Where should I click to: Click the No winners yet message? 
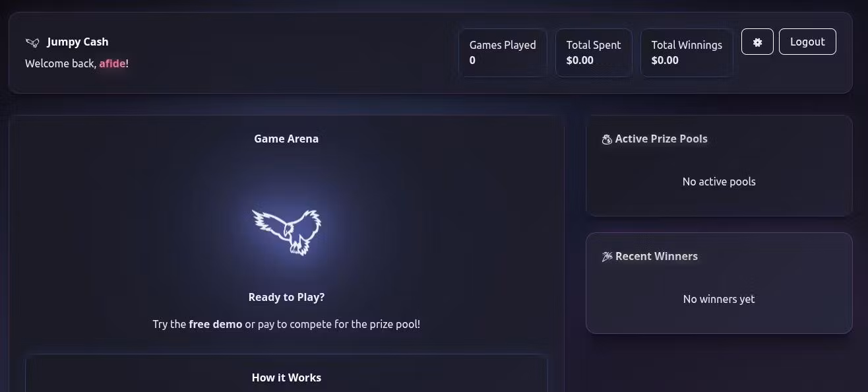[x=719, y=299]
